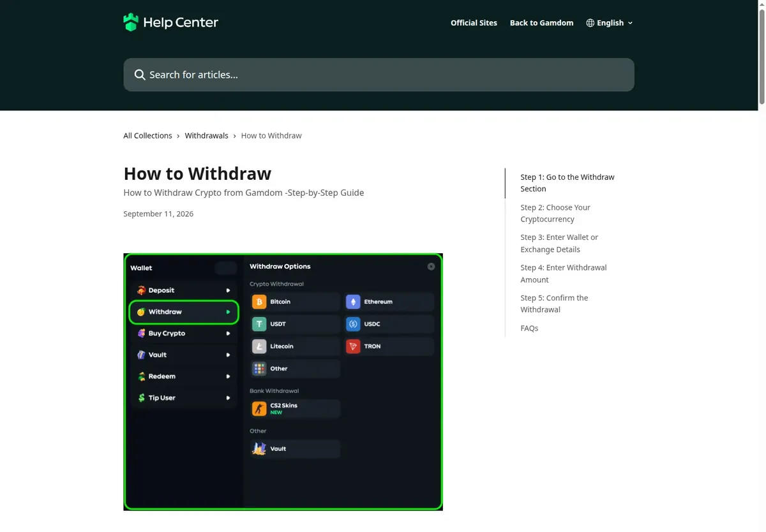Click the Ethereum icon in the wallet screenshot
This screenshot has height=532, width=766.
pos(353,302)
